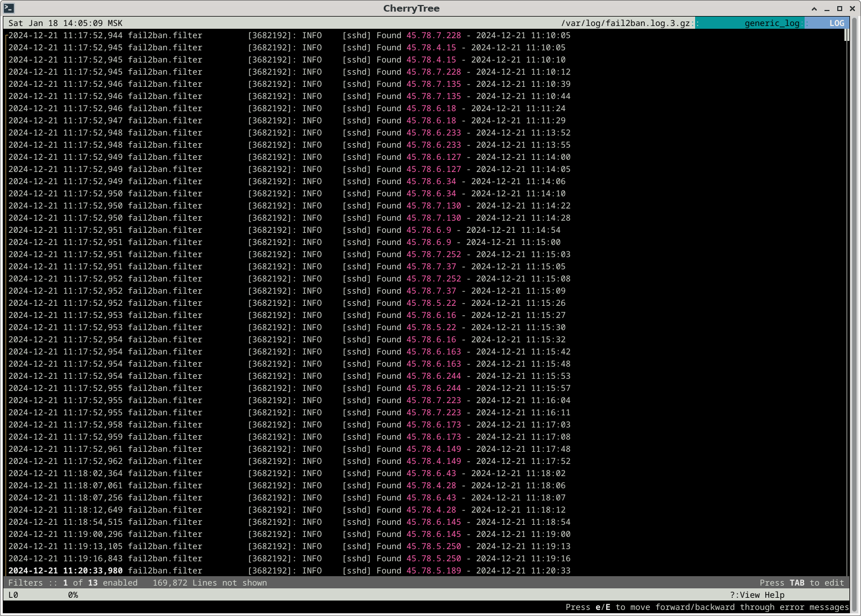Click the Sat Jan 18 clock in the top bar

[65, 23]
